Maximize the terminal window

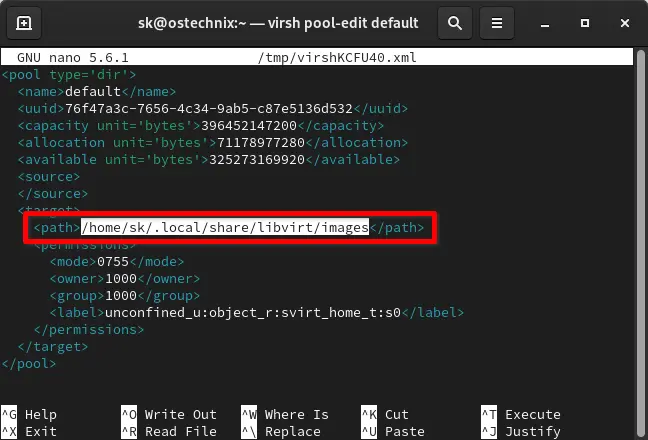point(585,23)
